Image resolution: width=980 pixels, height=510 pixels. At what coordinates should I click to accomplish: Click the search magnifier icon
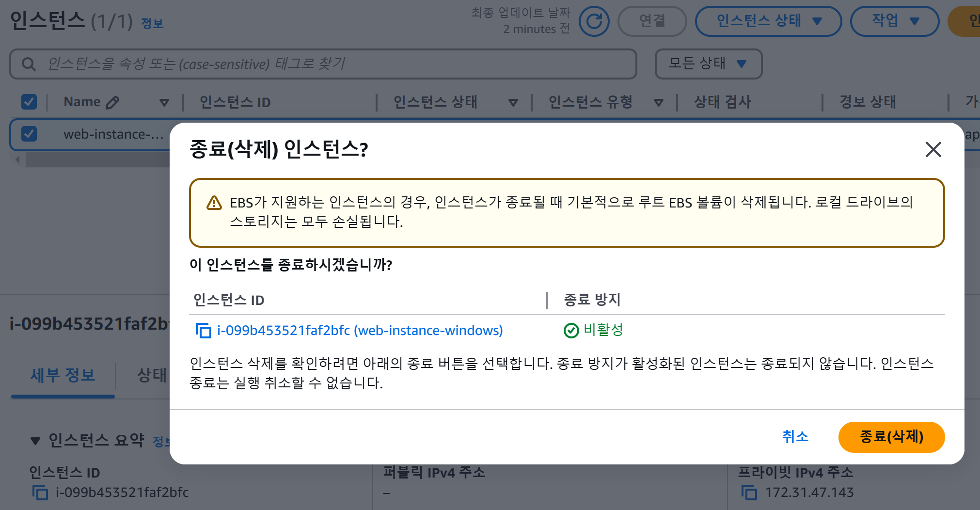[x=29, y=64]
